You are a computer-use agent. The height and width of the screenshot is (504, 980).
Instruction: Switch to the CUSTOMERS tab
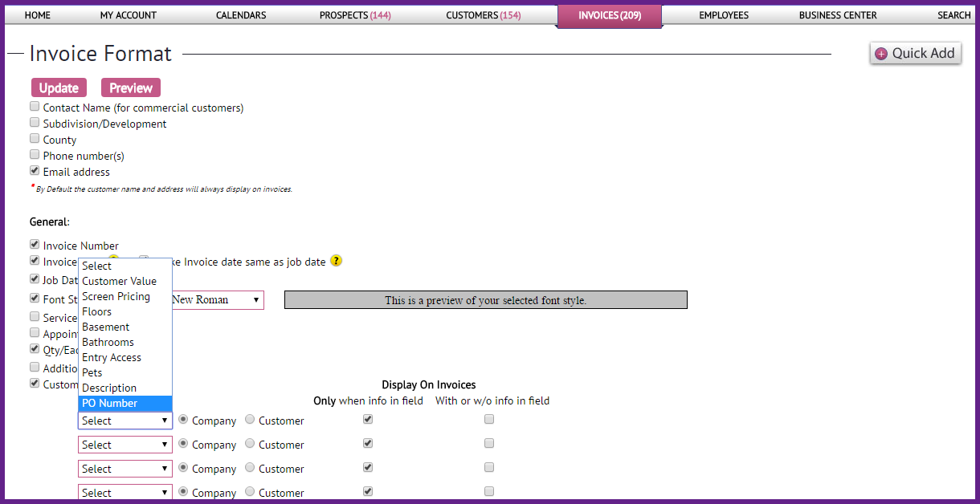(x=483, y=15)
